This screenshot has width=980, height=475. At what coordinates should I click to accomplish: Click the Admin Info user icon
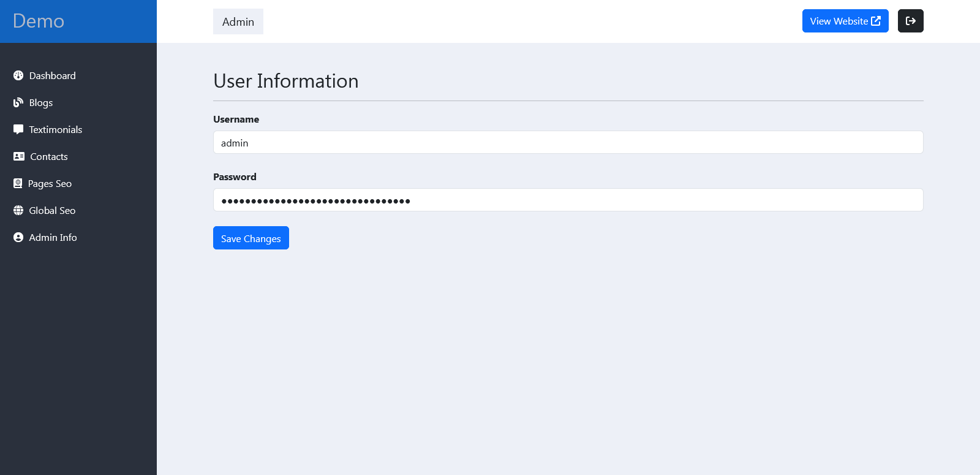pyautogui.click(x=18, y=237)
